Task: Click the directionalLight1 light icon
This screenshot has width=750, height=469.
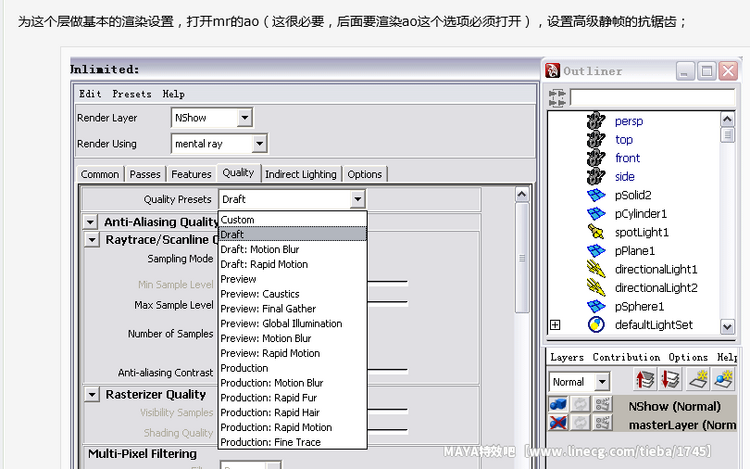Action: click(596, 269)
